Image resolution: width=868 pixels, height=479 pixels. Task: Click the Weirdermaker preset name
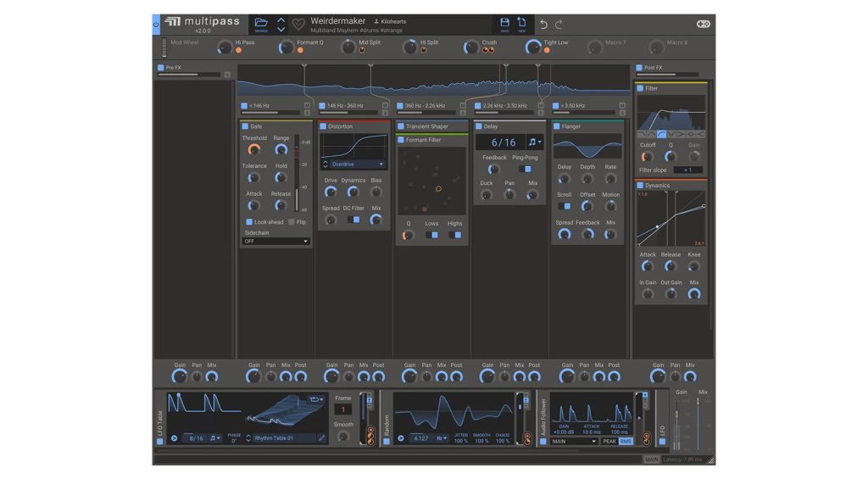(337, 21)
